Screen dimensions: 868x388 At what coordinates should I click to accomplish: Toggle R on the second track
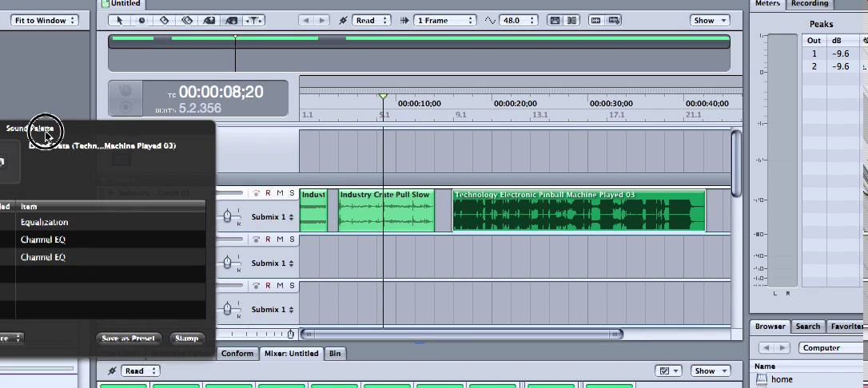268,240
